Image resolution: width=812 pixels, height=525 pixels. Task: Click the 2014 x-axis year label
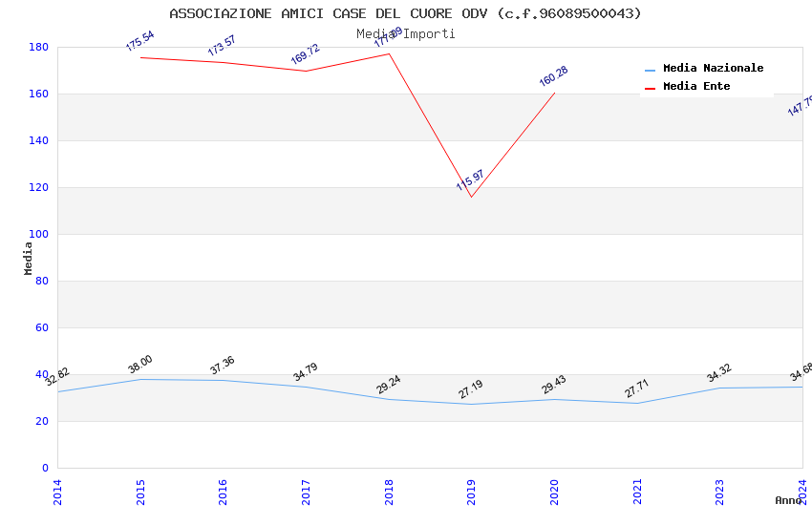57,492
